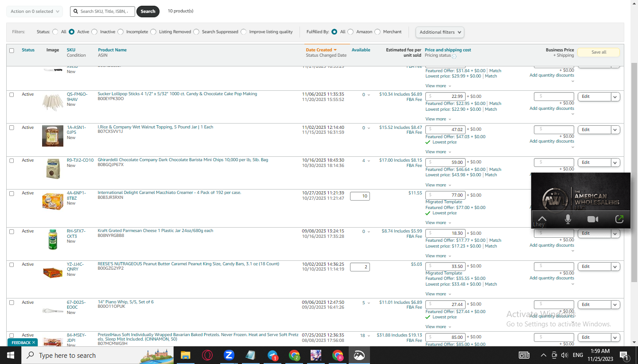Screen dimensions: 638x364
Task: Open the Windows Start menu
Action: 10,355
